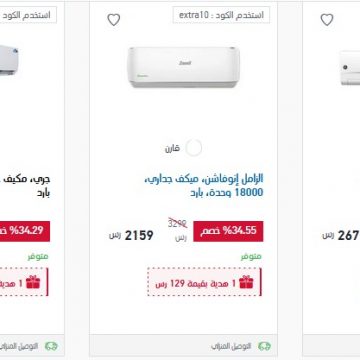Screen dimensions: 360x360
Task: Add Zamil air conditioner to wishlist heart
Action: pyautogui.click(x=114, y=20)
